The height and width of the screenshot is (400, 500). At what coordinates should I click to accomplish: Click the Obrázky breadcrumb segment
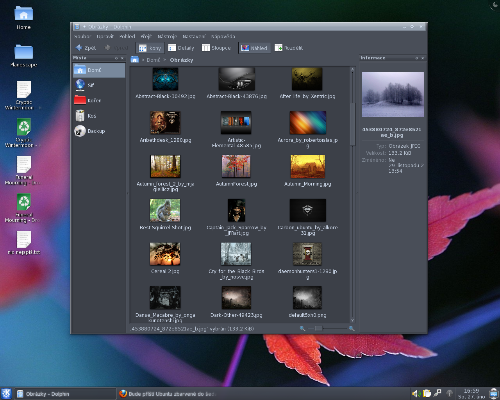point(181,60)
